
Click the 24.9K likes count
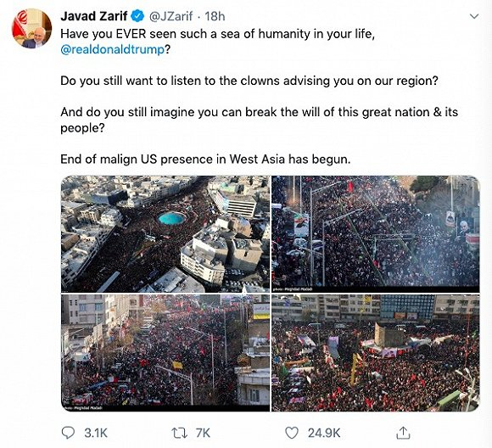point(324,434)
